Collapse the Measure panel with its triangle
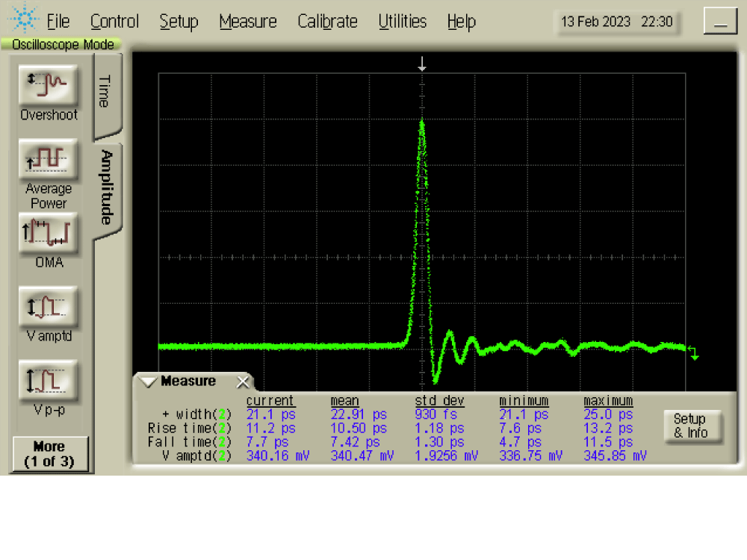Image resolution: width=747 pixels, height=560 pixels. click(148, 382)
